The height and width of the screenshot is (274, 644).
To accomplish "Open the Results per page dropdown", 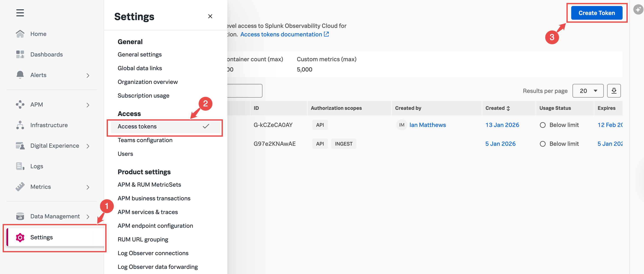I will coord(588,91).
